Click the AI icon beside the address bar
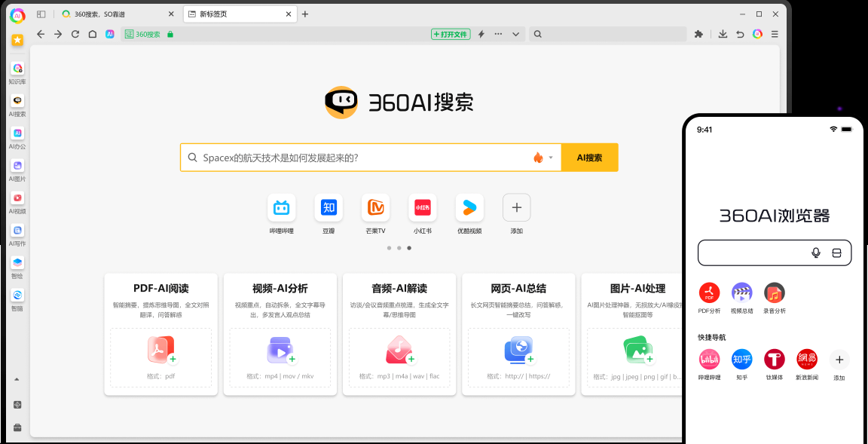868x444 pixels. click(x=109, y=35)
